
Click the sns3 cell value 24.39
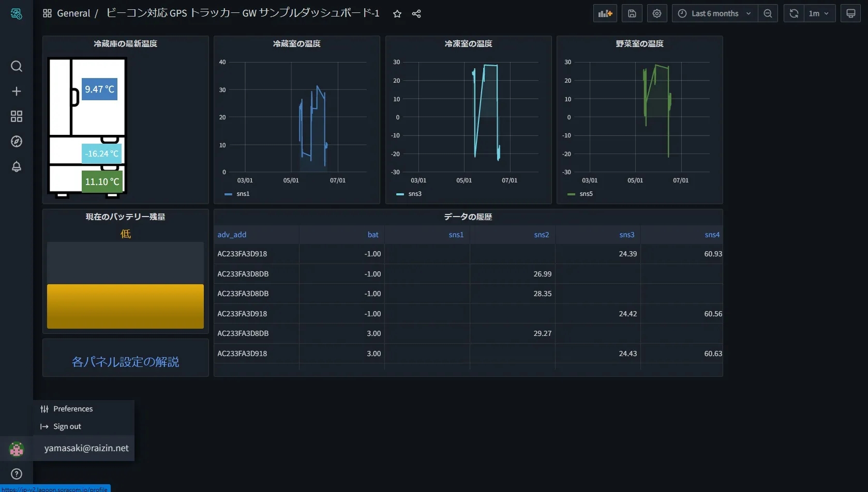coord(627,254)
